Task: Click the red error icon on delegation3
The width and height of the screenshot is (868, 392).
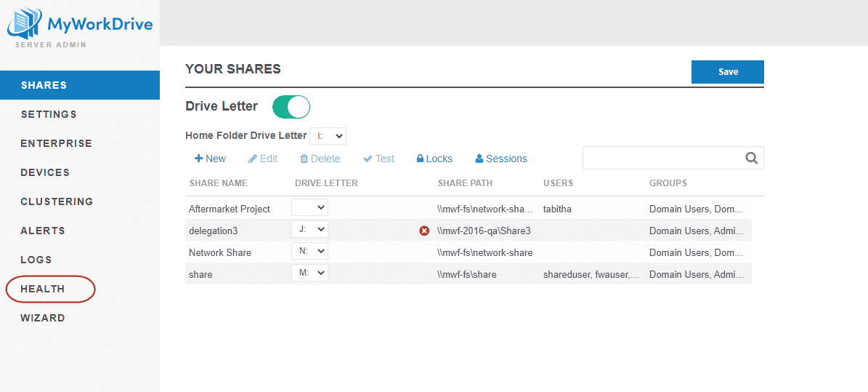Action: [424, 231]
